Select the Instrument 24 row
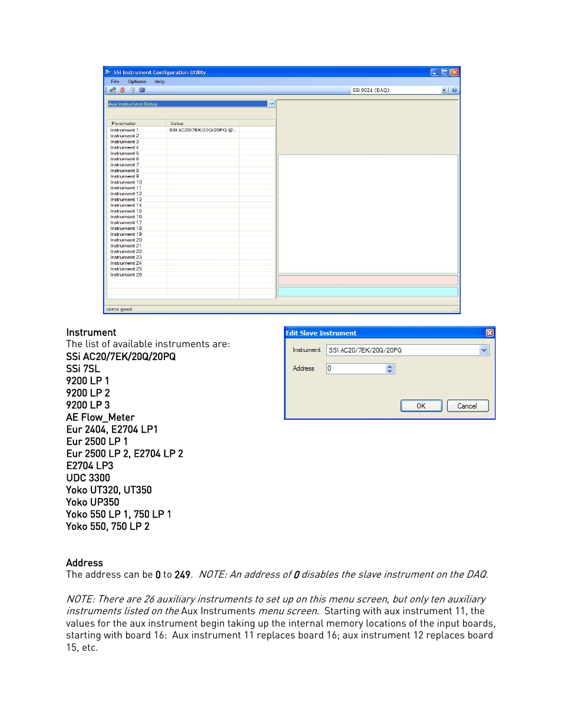Viewport: 562px width, 728px height. 191,263
